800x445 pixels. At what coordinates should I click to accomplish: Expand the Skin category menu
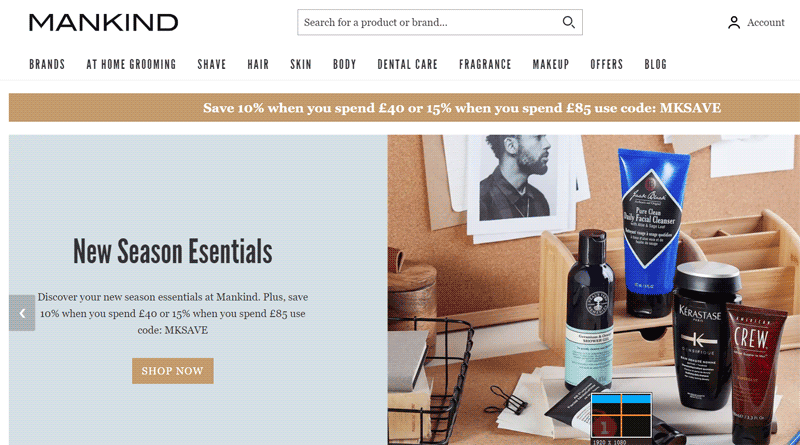tap(301, 64)
